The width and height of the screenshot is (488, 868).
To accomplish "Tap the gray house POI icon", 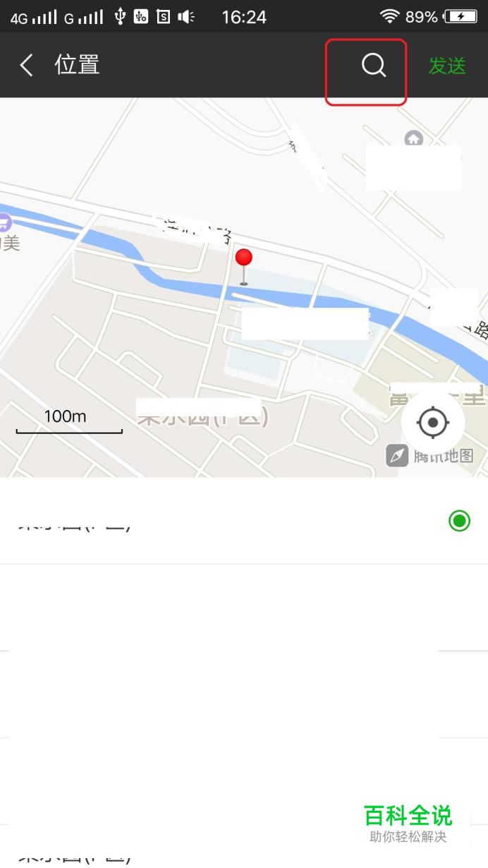I will [x=413, y=138].
